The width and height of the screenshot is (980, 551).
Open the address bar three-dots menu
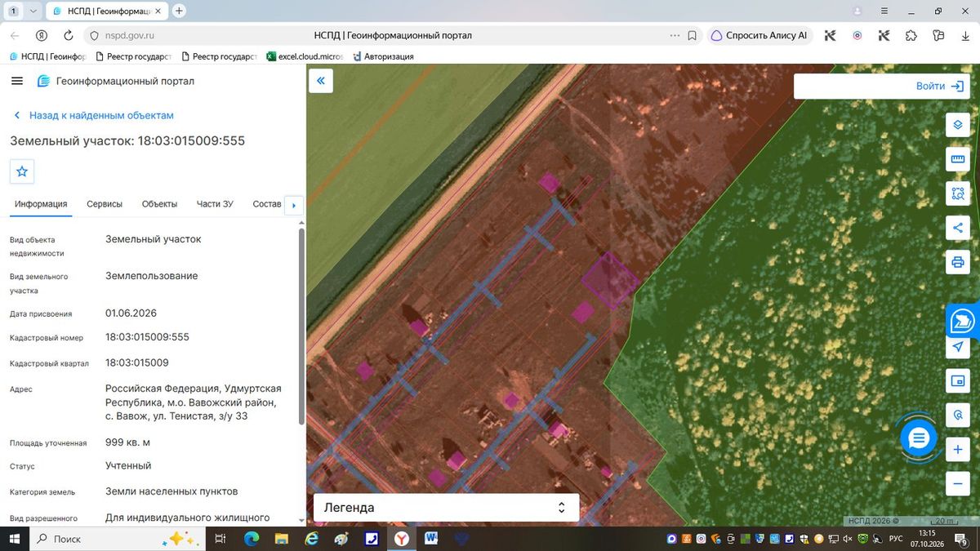675,36
